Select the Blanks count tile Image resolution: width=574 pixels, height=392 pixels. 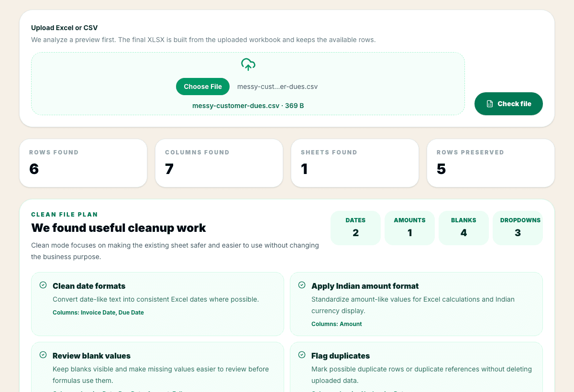464,228
